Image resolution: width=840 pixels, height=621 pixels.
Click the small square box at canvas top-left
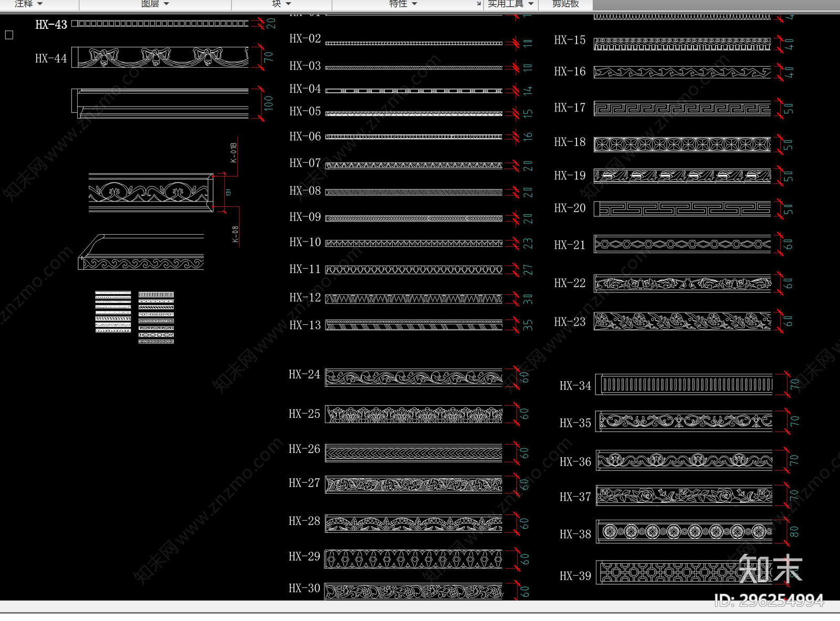(x=9, y=35)
